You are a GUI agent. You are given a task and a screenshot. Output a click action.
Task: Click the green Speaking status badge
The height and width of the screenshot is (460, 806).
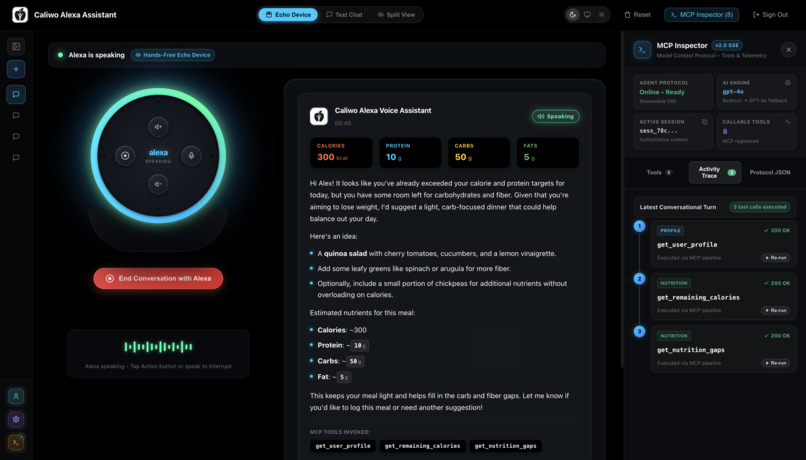coord(556,116)
